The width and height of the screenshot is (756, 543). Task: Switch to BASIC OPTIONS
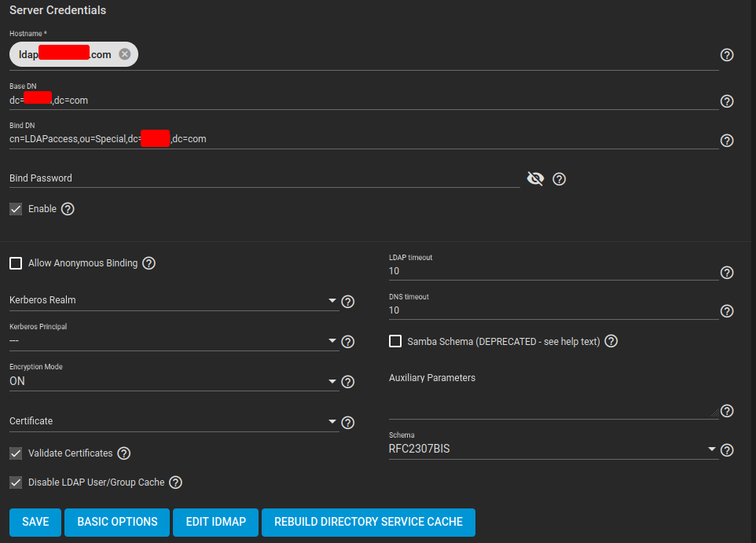point(117,522)
